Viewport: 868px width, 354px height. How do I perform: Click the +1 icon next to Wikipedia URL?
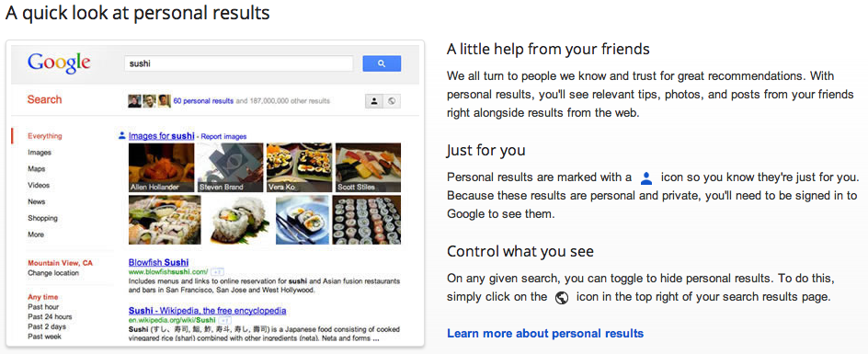tap(224, 321)
